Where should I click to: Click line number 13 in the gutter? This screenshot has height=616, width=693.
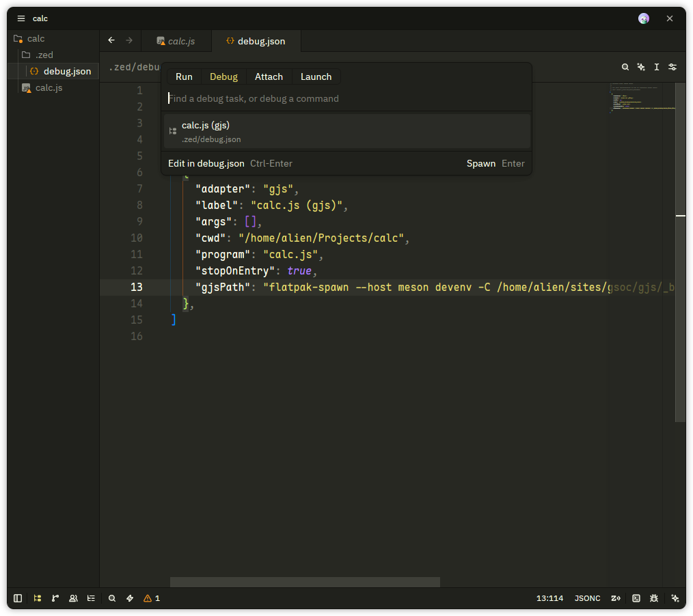pyautogui.click(x=137, y=287)
